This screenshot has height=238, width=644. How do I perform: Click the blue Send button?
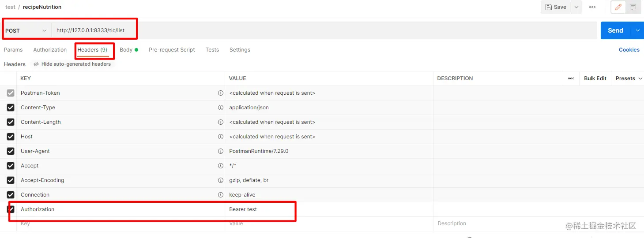point(615,30)
